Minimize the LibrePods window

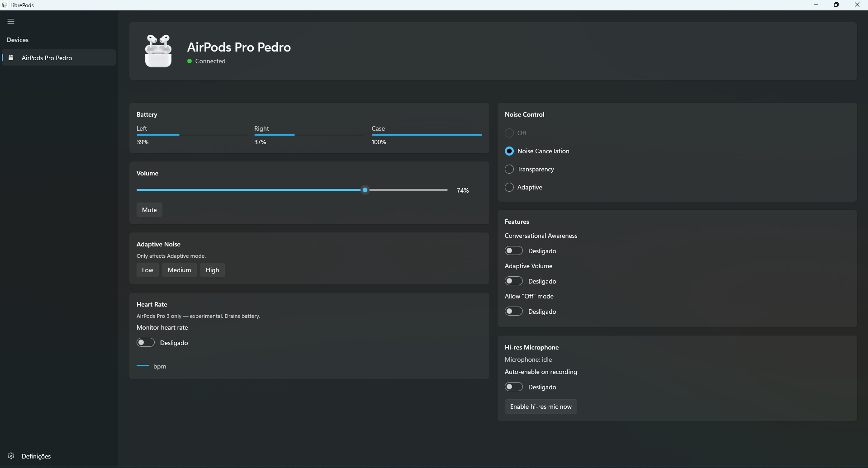(816, 5)
